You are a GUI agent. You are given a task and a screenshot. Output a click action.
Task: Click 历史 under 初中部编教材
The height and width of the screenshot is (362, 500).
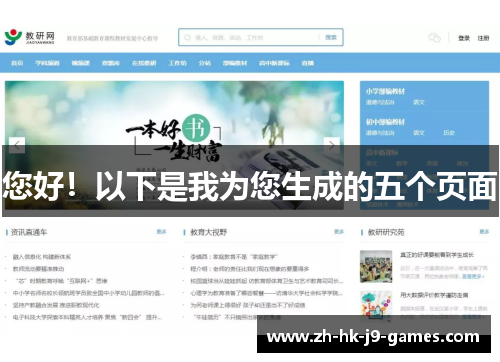pyautogui.click(x=449, y=133)
